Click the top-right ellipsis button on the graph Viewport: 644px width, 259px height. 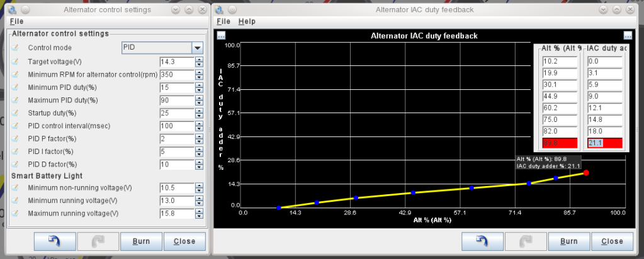click(x=628, y=36)
